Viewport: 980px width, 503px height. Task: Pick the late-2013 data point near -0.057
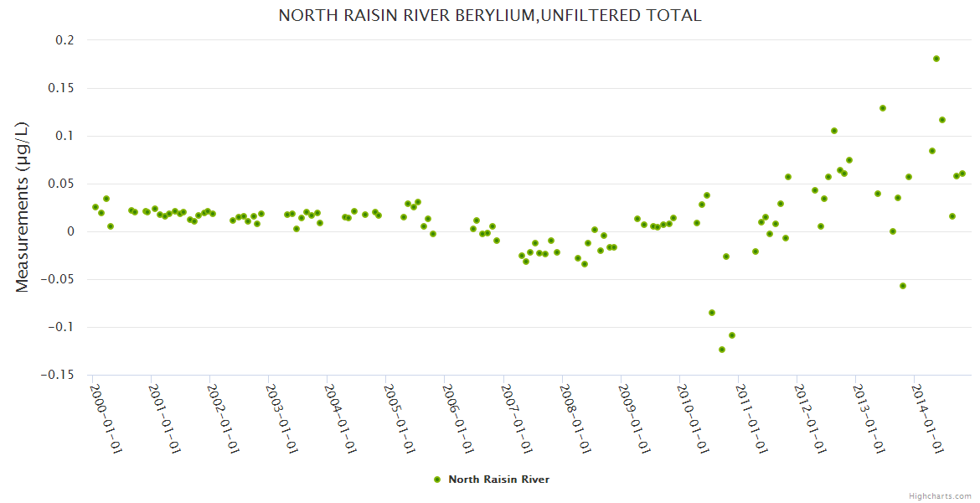[903, 286]
